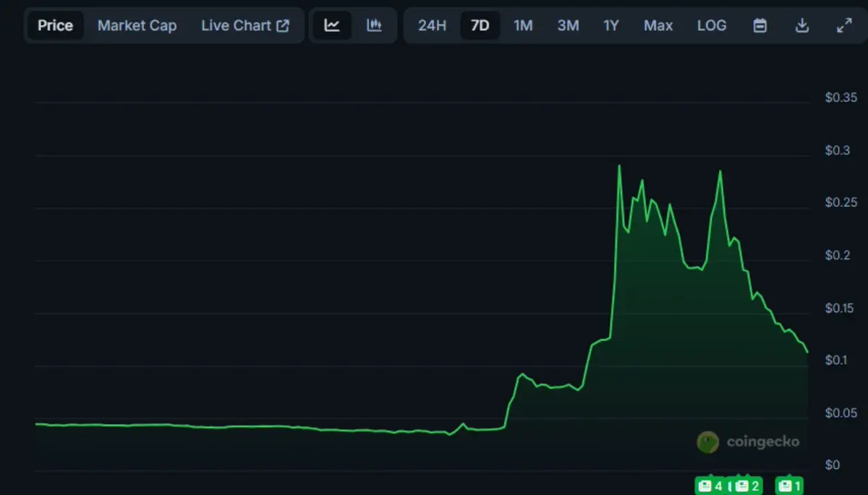The image size is (868, 495).
Task: Click the $0.25 axis label
Action: tap(841, 202)
